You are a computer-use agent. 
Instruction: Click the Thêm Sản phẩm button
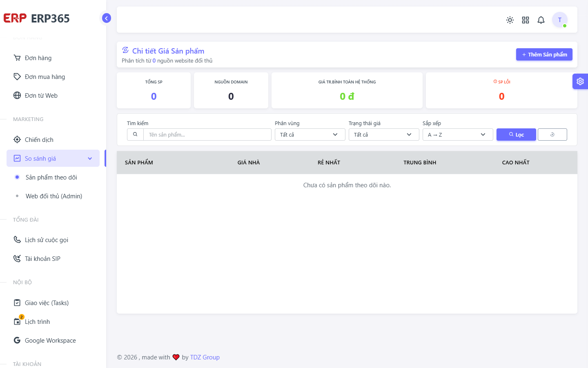pos(544,54)
